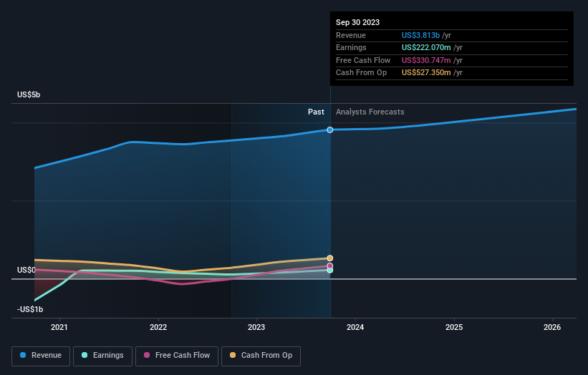Screen dimensions: 588x375
Task: Click the teal Earnings legend dot
Action: [x=85, y=355]
